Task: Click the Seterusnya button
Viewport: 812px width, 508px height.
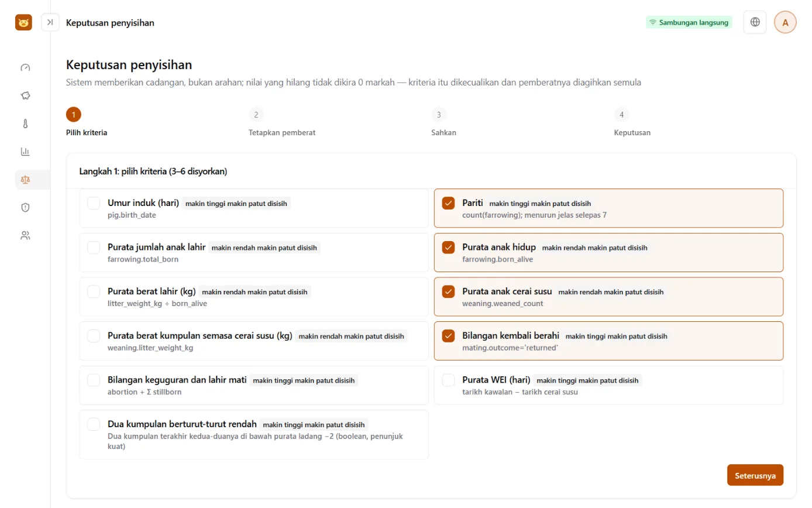Action: (x=755, y=475)
